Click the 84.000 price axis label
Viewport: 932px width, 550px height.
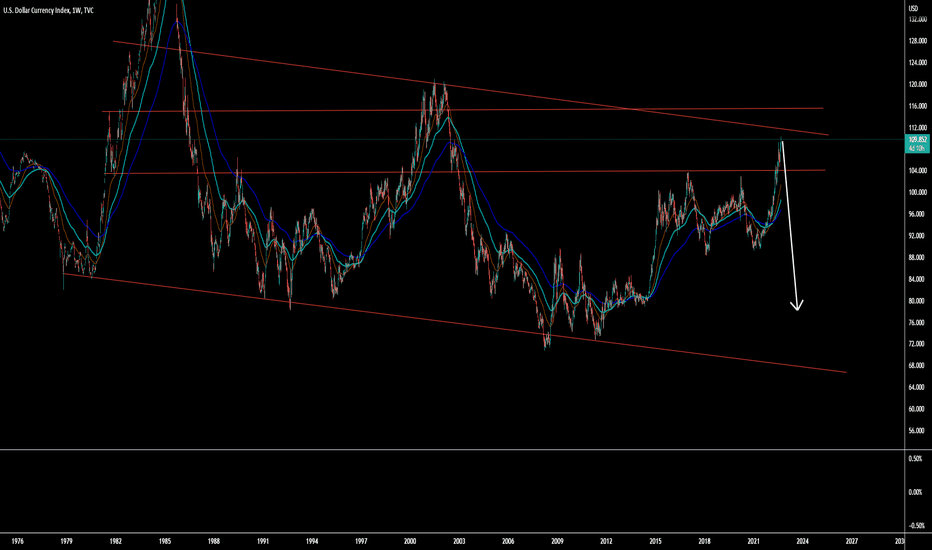[916, 279]
